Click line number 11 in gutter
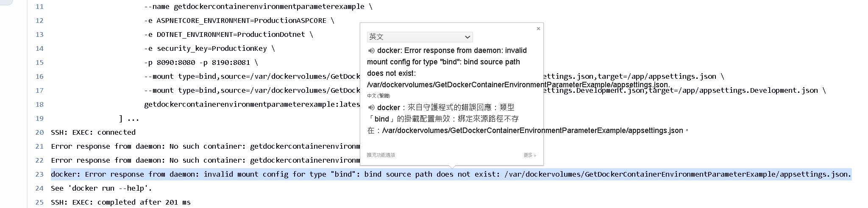Image resolution: width=868 pixels, height=208 pixels. click(x=39, y=7)
